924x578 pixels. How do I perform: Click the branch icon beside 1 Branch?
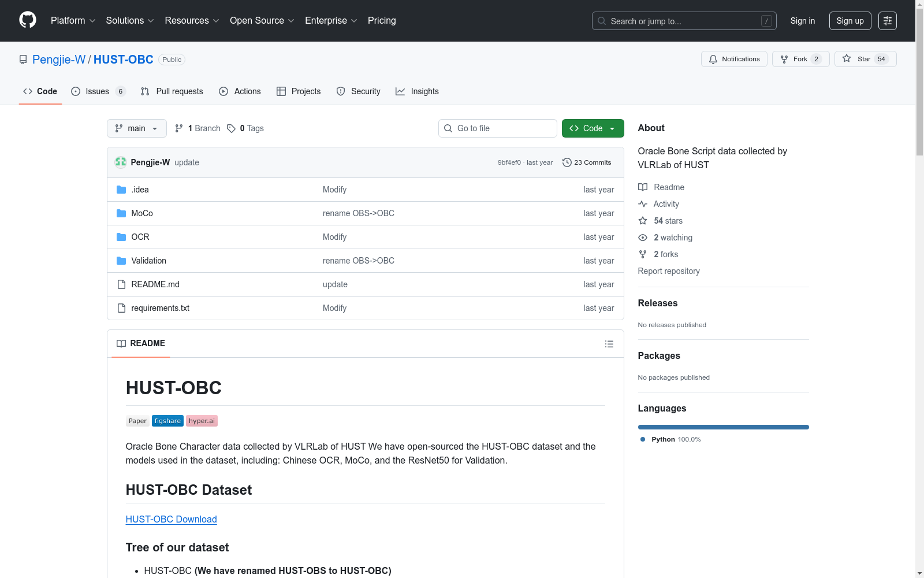pos(179,128)
